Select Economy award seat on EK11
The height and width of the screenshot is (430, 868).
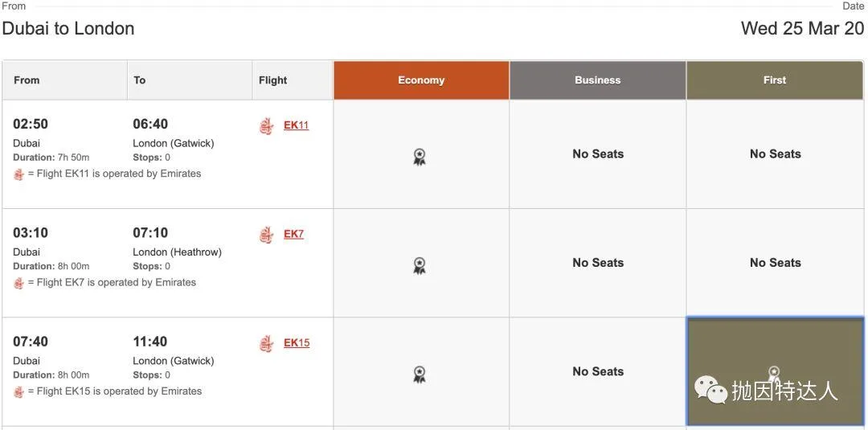[420, 157]
